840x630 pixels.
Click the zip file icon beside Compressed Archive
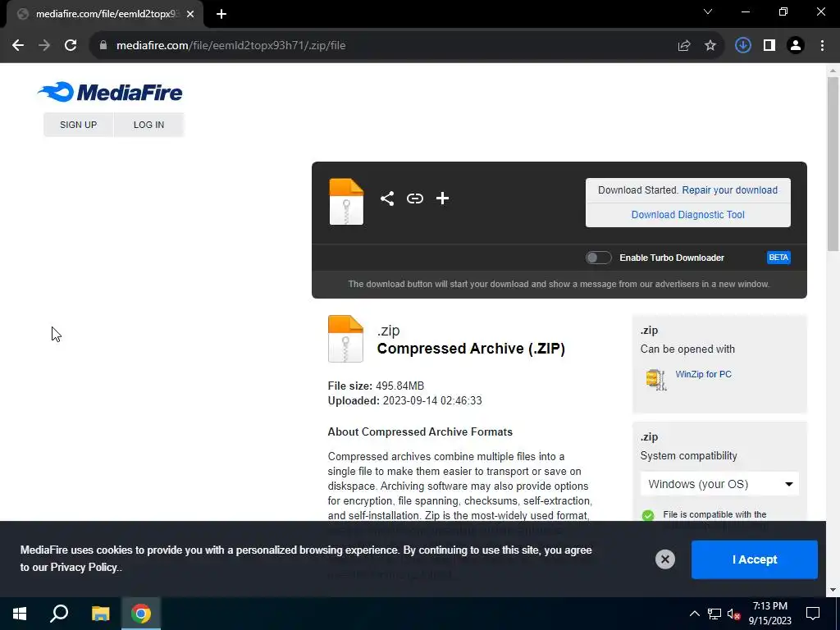(345, 339)
